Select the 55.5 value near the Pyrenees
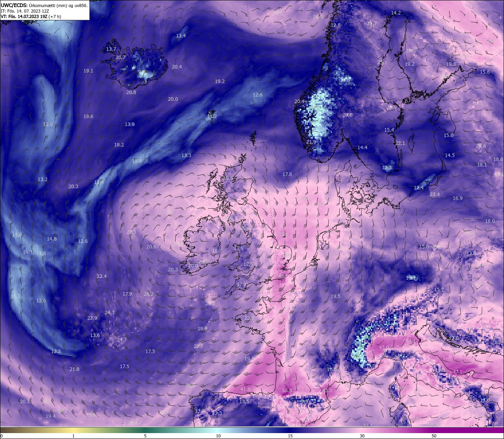 (287, 391)
